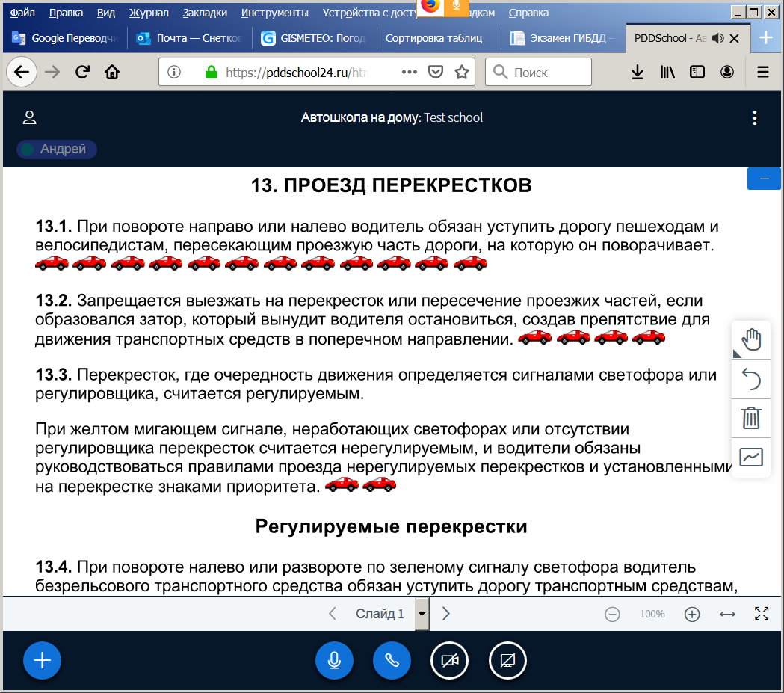The height and width of the screenshot is (693, 784).
Task: Open the Закладки menu
Action: click(205, 13)
